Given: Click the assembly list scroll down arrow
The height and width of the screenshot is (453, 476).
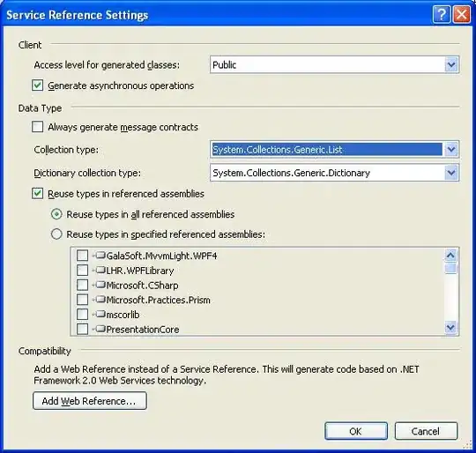Looking at the screenshot, I should pos(450,328).
